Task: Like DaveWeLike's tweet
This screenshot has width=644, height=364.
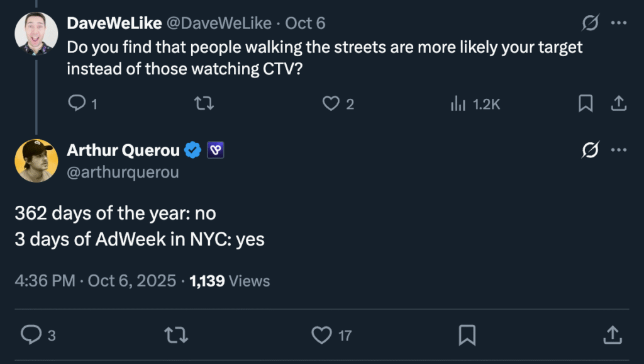Action: (x=331, y=103)
